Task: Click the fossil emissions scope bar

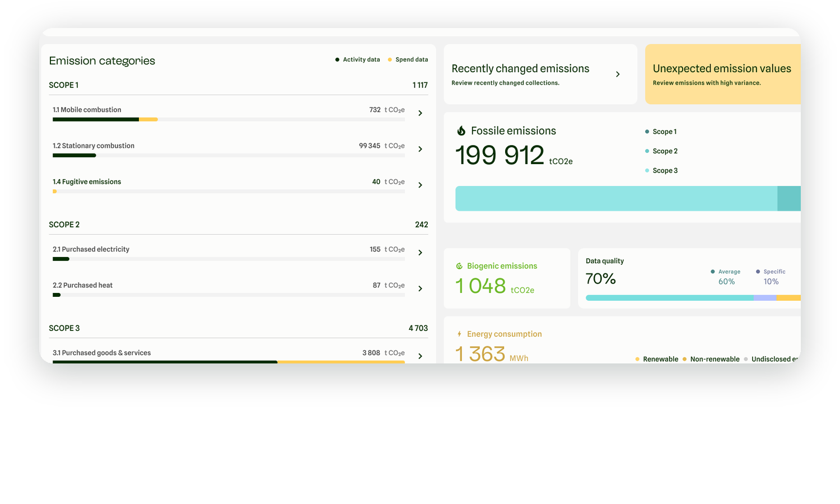Action: click(628, 198)
